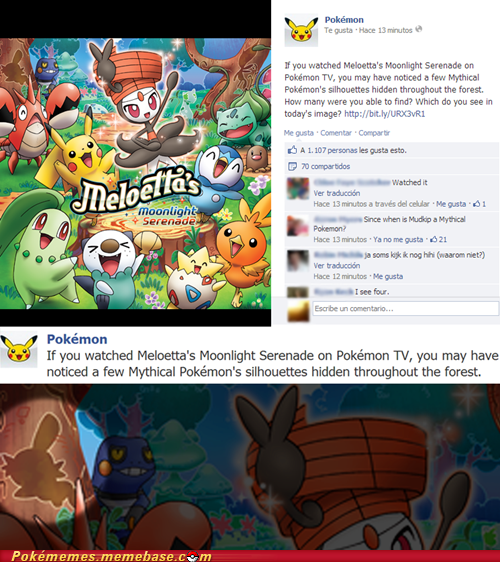The image size is (500, 562).
Task: Click the Meloetta's Moonlight Serenade image
Action: (x=135, y=173)
